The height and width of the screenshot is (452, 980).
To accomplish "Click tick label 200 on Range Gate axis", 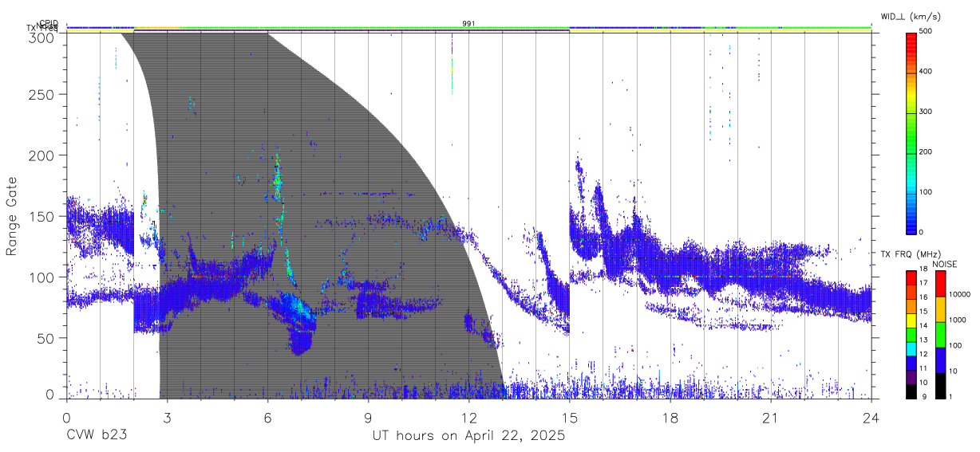I will pyautogui.click(x=42, y=155).
